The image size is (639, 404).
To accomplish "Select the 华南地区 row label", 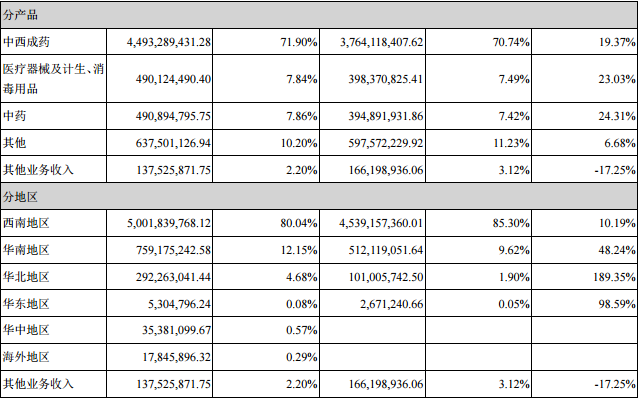I will tap(28, 248).
